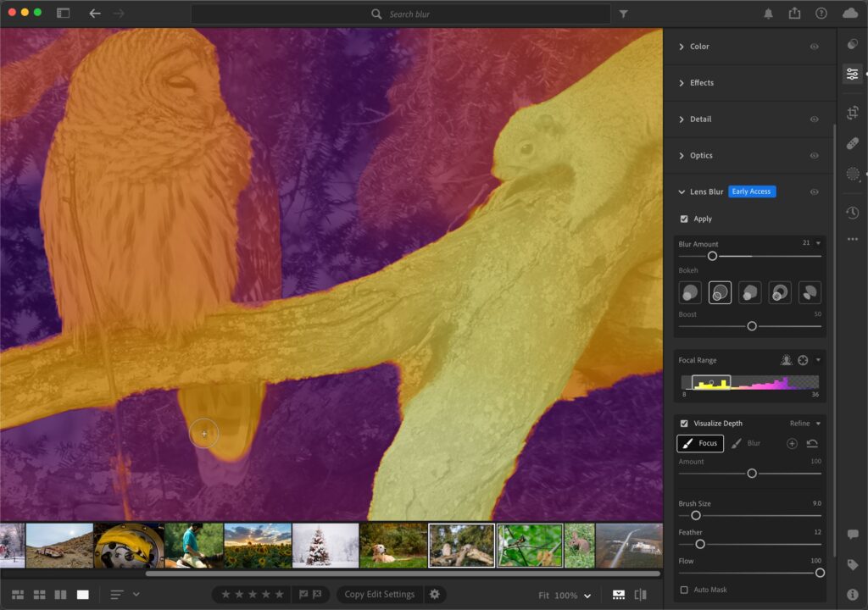
Task: Open the filter funnel icon
Action: click(623, 14)
